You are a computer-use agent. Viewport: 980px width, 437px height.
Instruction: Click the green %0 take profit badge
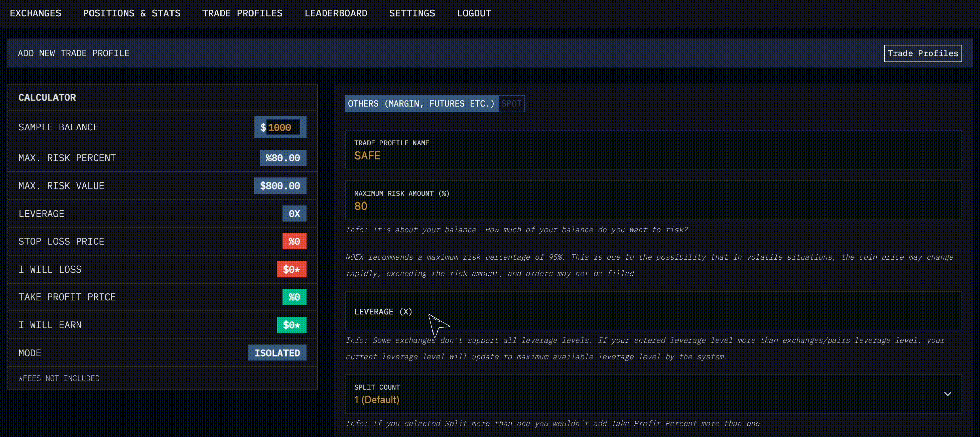[x=294, y=297]
